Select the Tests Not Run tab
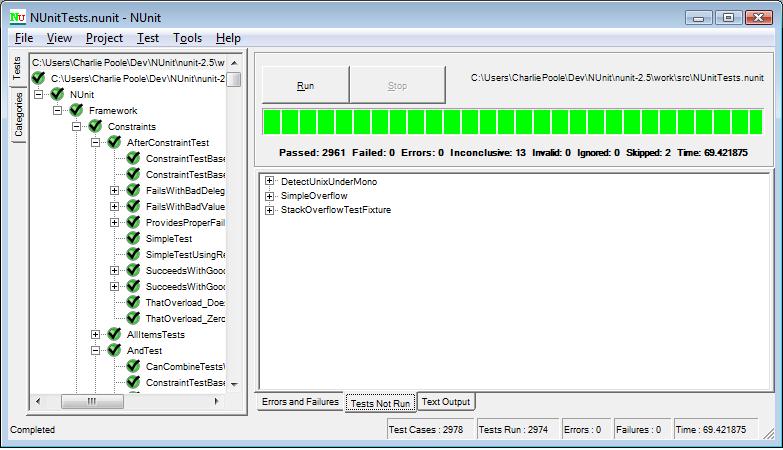783x450 pixels. (380, 403)
